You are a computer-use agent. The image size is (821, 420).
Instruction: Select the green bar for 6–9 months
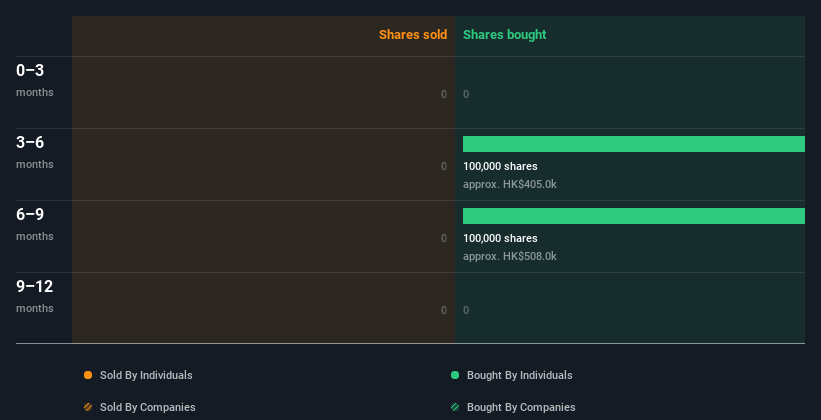634,216
